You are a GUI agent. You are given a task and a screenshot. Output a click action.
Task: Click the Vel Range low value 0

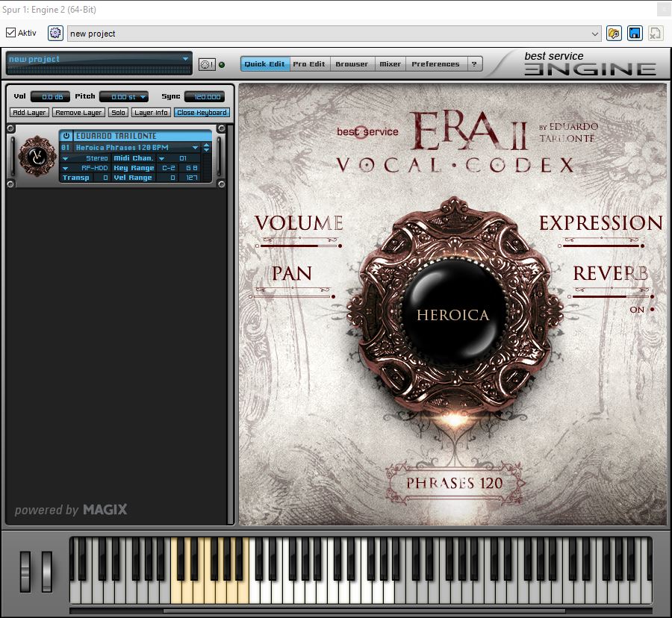tap(168, 178)
